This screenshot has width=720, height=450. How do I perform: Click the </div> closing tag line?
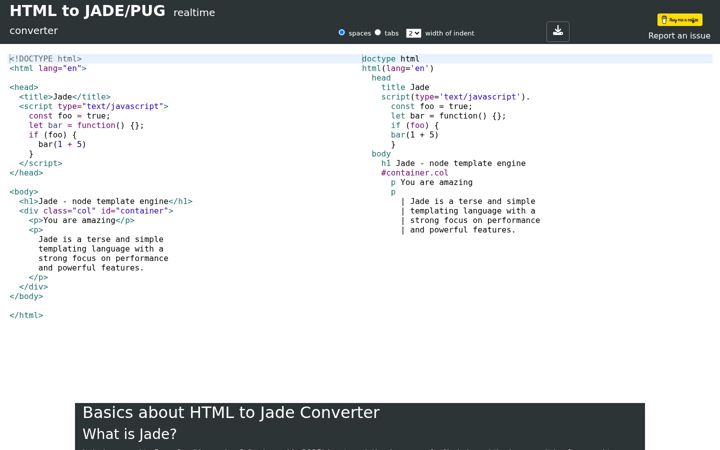click(x=34, y=287)
